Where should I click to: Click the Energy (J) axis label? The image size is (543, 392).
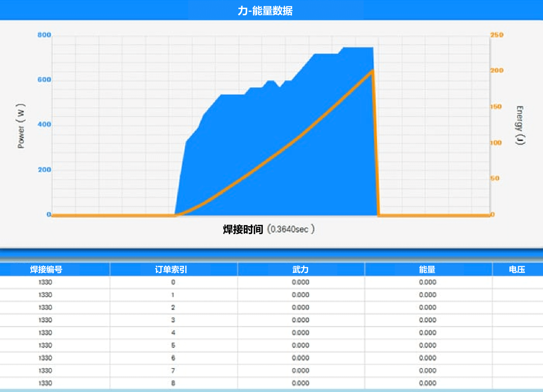(x=520, y=125)
